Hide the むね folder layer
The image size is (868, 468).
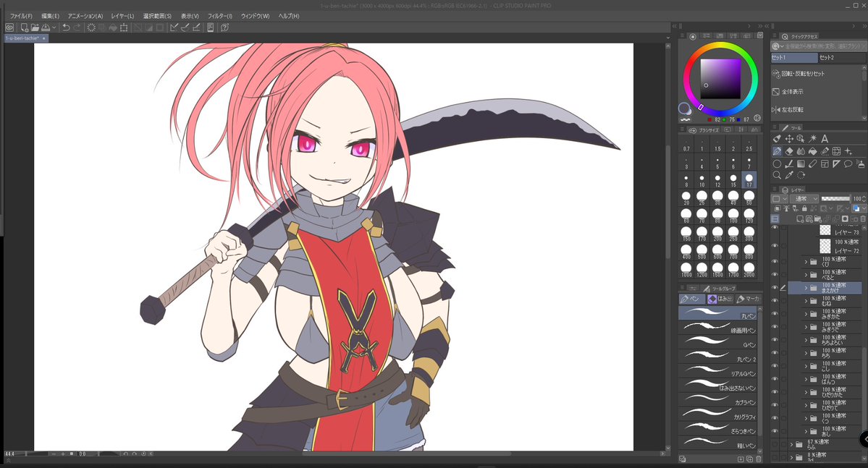(x=775, y=301)
